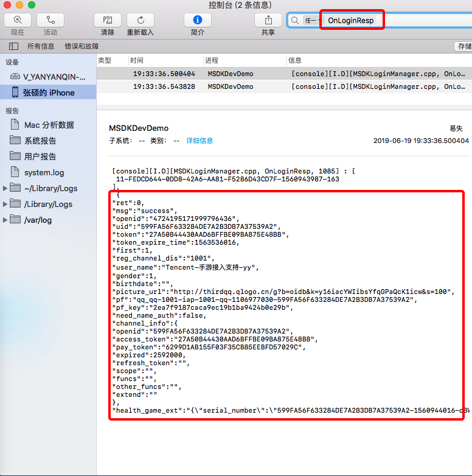Click the 系统报告 folder icon
The height and width of the screenshot is (476, 472).
(15, 140)
